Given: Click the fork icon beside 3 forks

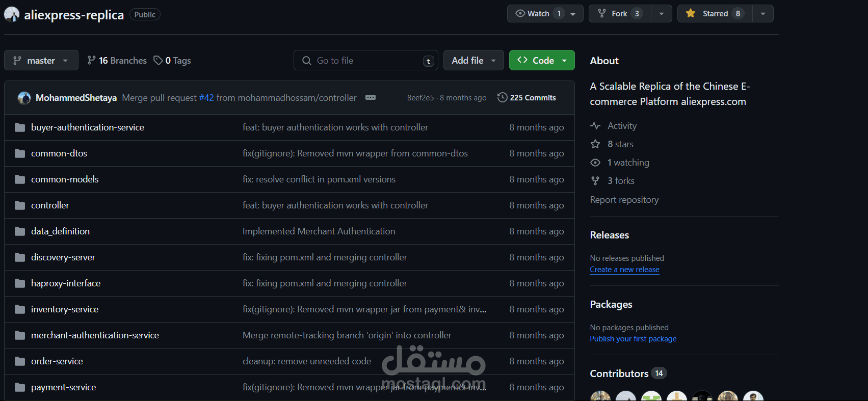Looking at the screenshot, I should pyautogui.click(x=595, y=181).
